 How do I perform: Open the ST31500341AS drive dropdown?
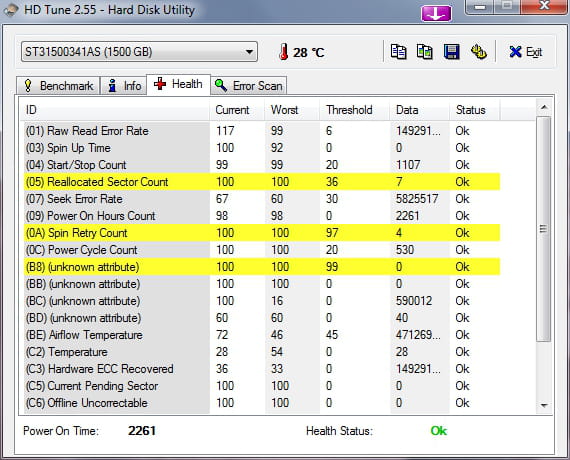pos(139,52)
